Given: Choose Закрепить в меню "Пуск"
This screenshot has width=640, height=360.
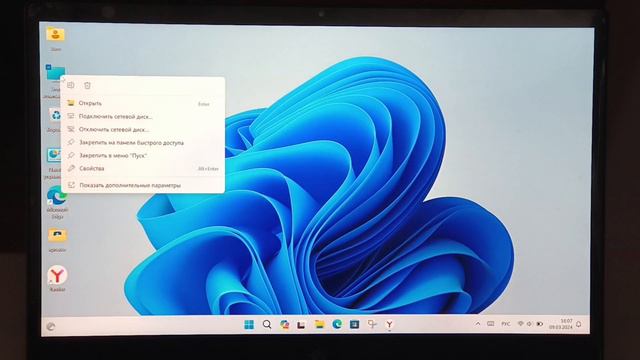Looking at the screenshot, I should [x=142, y=156].
